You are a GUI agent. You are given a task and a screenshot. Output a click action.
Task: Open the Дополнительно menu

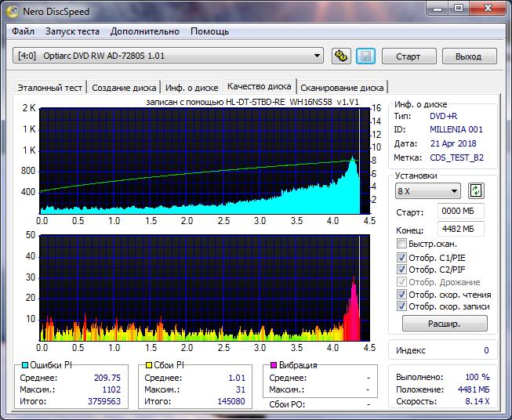pyautogui.click(x=145, y=31)
